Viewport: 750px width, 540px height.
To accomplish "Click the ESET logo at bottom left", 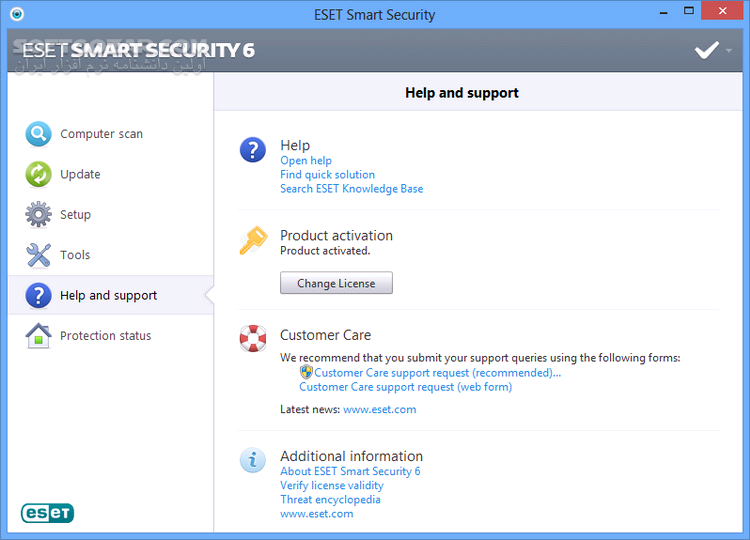I will point(47,513).
